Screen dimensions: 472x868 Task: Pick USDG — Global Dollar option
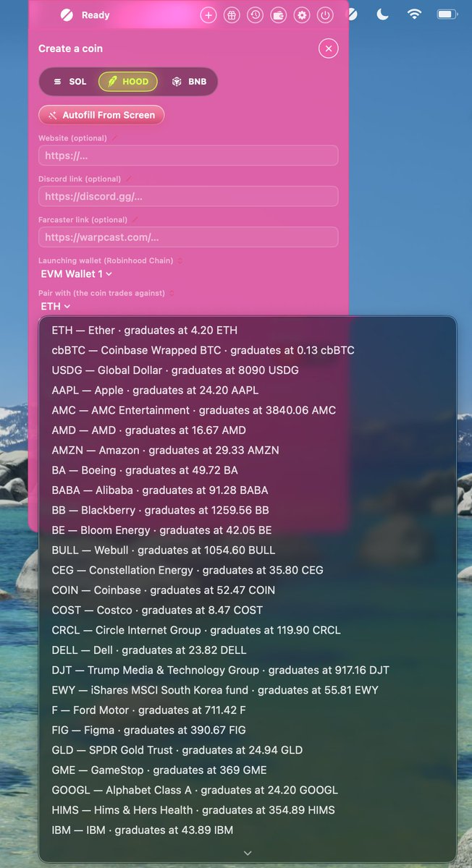pyautogui.click(x=248, y=370)
